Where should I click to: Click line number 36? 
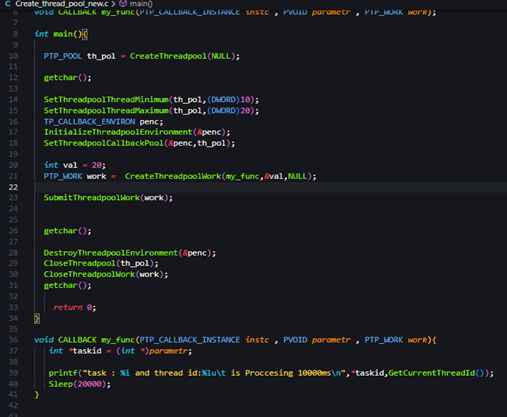pos(13,340)
